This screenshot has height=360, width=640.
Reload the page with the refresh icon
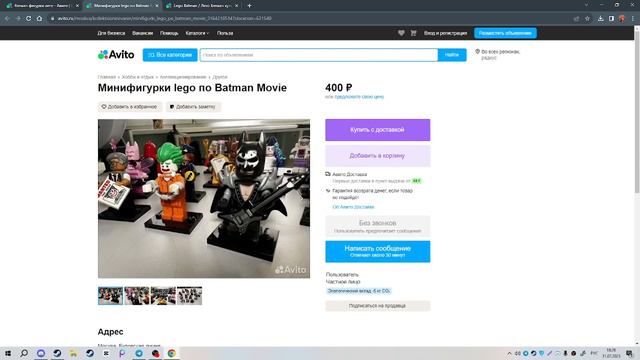28,18
